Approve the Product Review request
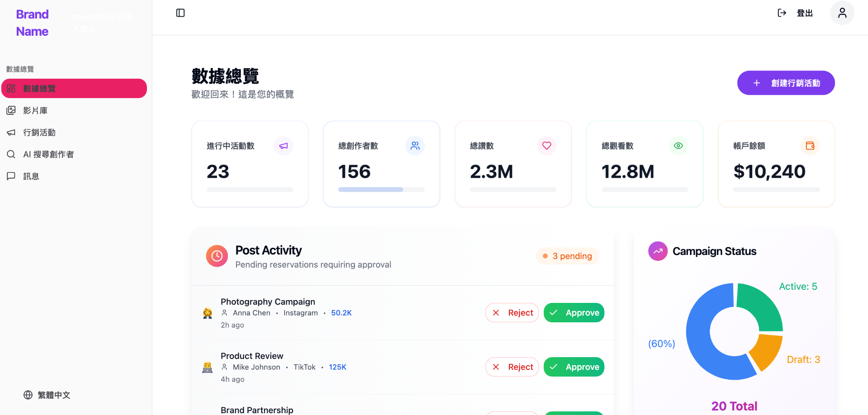 574,367
